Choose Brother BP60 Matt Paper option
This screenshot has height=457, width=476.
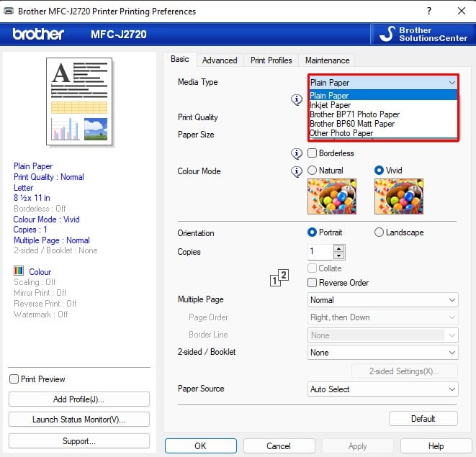383,124
